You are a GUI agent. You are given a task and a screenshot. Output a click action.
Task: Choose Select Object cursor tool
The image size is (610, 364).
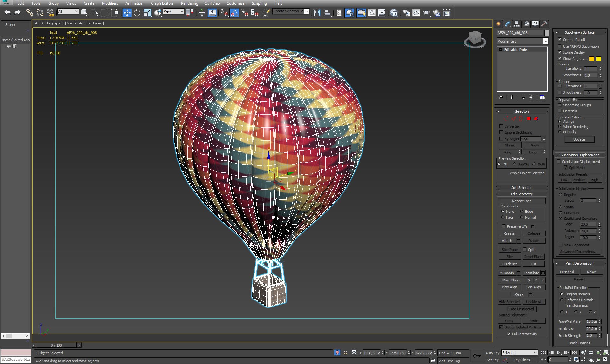coord(84,13)
